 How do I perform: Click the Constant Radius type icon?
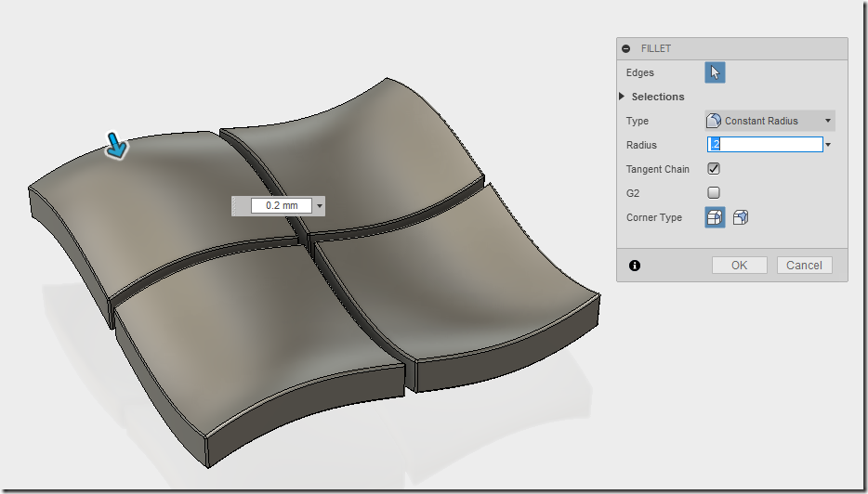click(714, 121)
